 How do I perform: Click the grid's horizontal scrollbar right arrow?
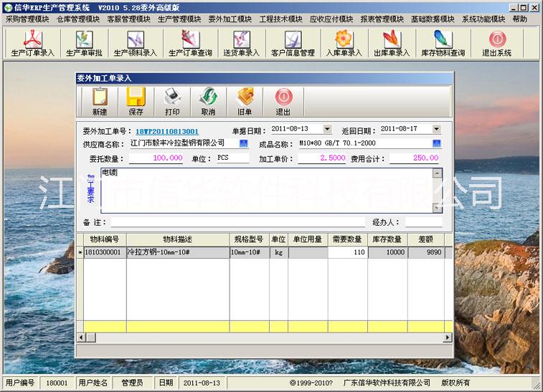point(448,338)
